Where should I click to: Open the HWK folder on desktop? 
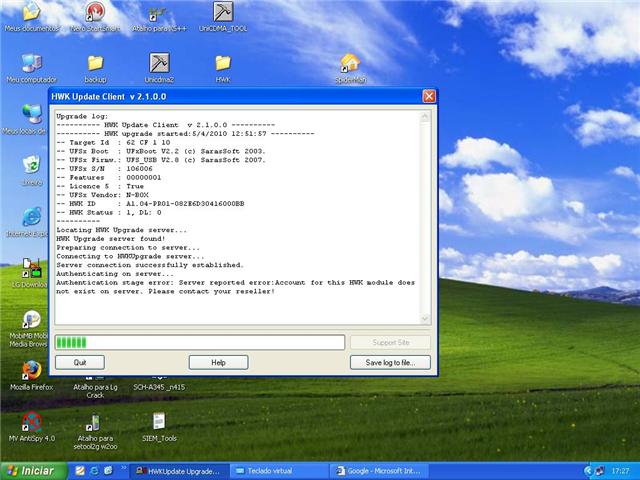pyautogui.click(x=223, y=68)
